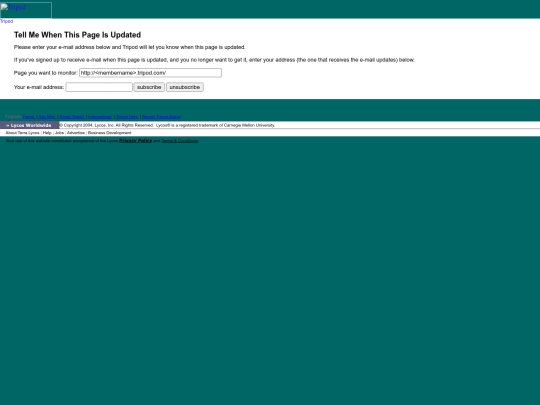Focus the 'Your e-mail address' field
This screenshot has width=540, height=405.
point(99,87)
